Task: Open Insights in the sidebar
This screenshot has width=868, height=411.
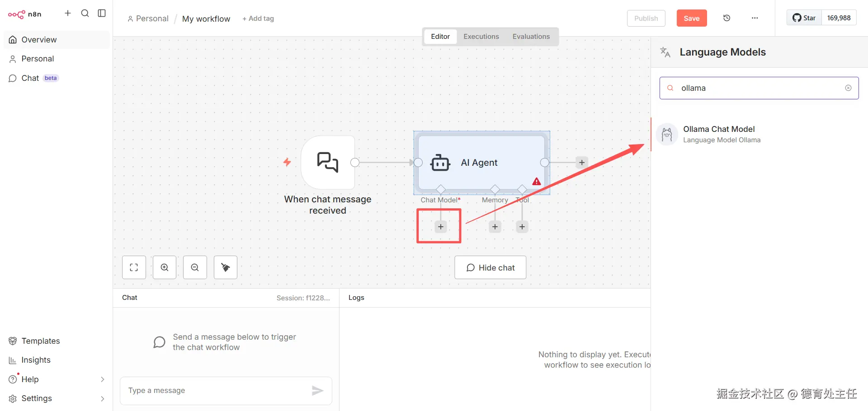Action: 57,360
